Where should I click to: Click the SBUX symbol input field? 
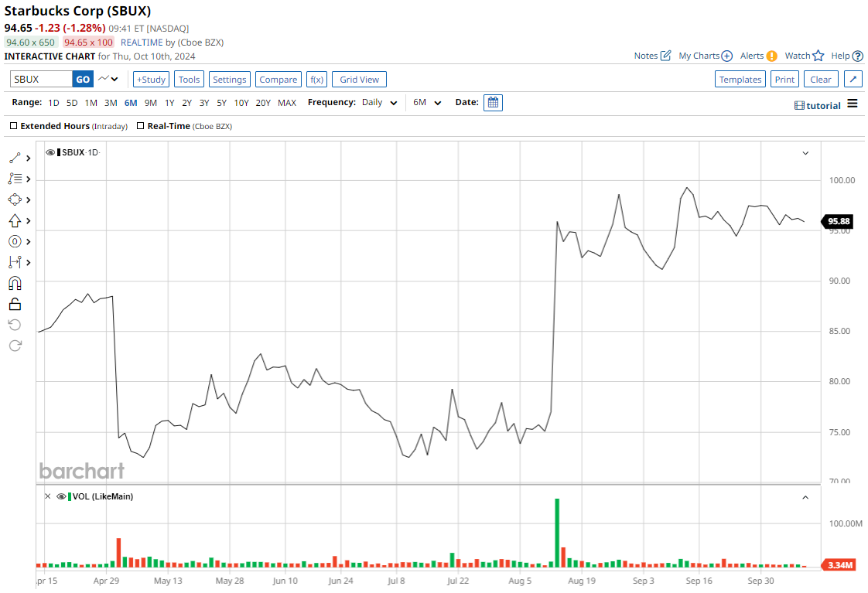(42, 79)
